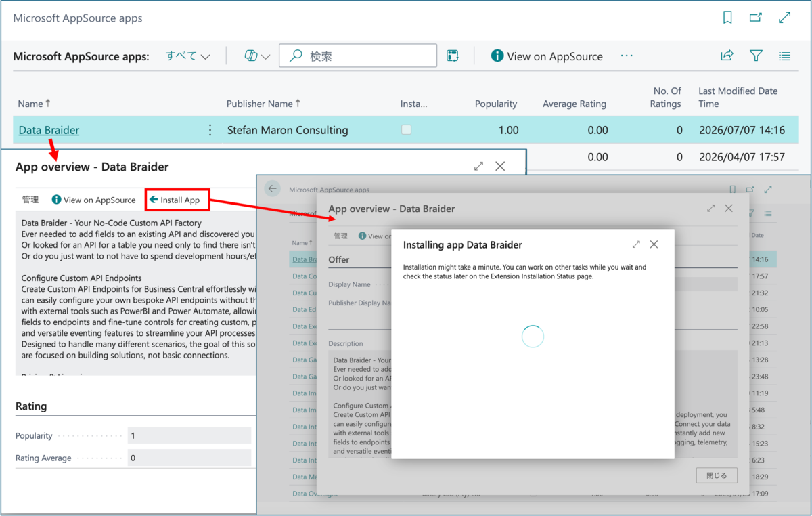Sort by the Publisher Name column header
The width and height of the screenshot is (812, 516).
264,104
